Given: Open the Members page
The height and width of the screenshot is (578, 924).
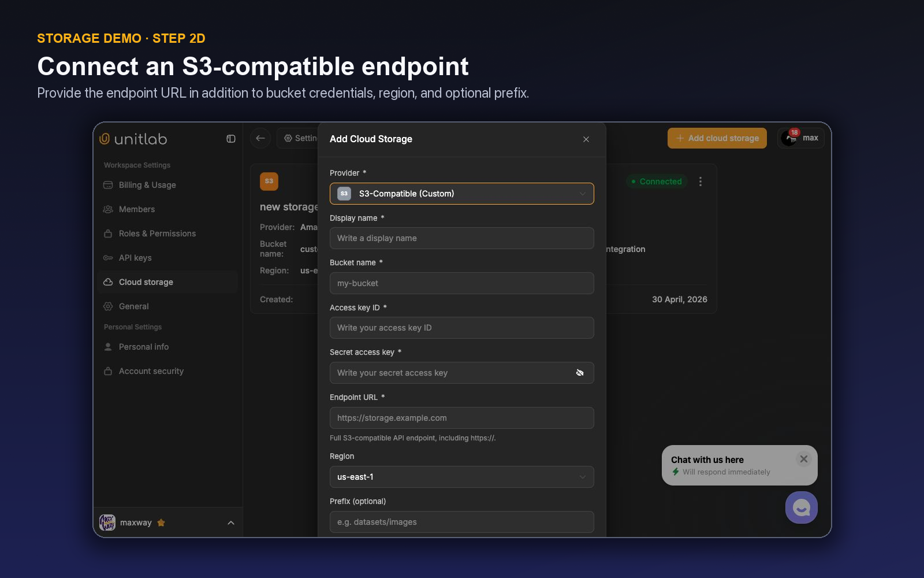Looking at the screenshot, I should pos(167,209).
